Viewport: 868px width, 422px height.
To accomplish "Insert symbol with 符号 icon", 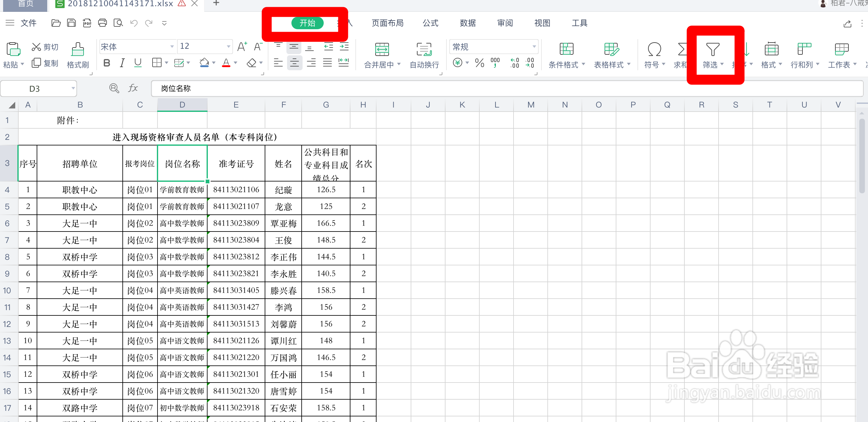I will pyautogui.click(x=654, y=49).
